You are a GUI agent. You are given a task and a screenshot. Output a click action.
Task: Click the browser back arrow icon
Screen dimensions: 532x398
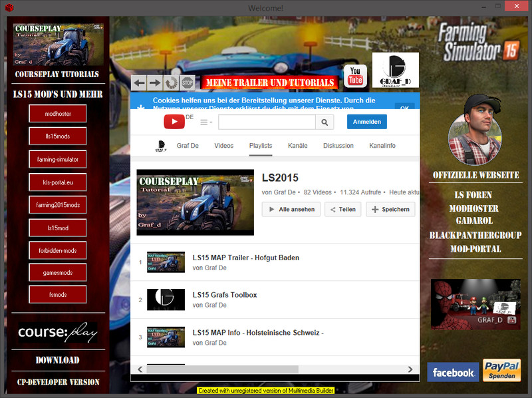(x=139, y=83)
